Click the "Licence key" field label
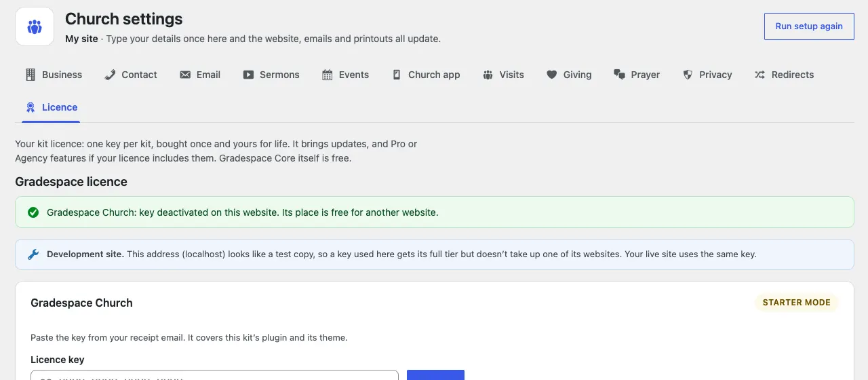 coord(58,360)
